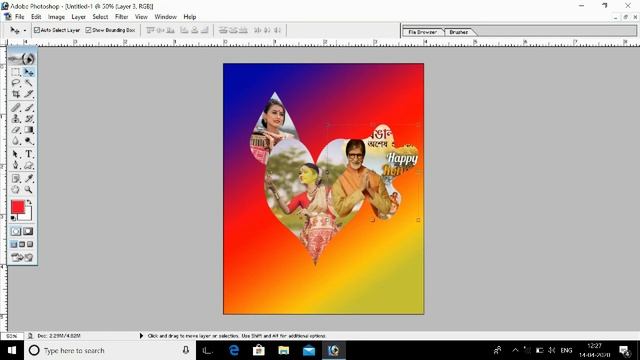Select the Dodge tool

tap(29, 141)
